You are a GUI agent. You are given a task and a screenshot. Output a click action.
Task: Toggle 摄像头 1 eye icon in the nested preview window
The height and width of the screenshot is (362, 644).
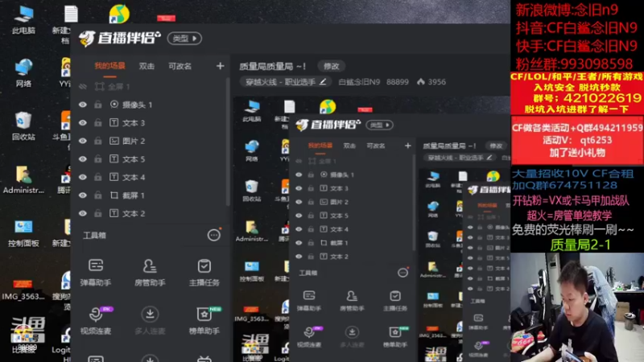pos(299,175)
